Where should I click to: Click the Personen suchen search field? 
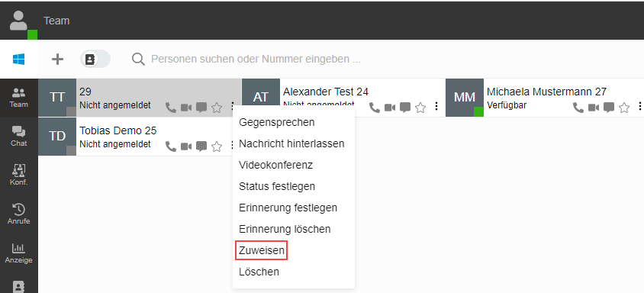[256, 60]
